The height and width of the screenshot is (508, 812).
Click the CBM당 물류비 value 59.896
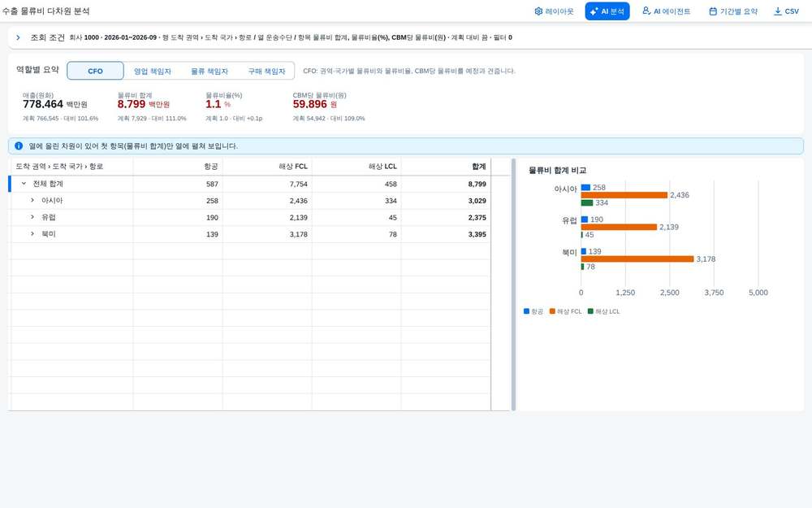click(x=309, y=104)
